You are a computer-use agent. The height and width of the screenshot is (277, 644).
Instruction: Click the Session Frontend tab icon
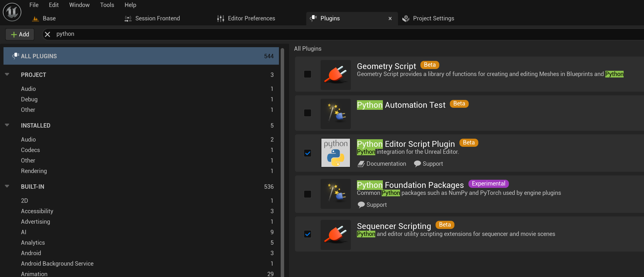(128, 19)
